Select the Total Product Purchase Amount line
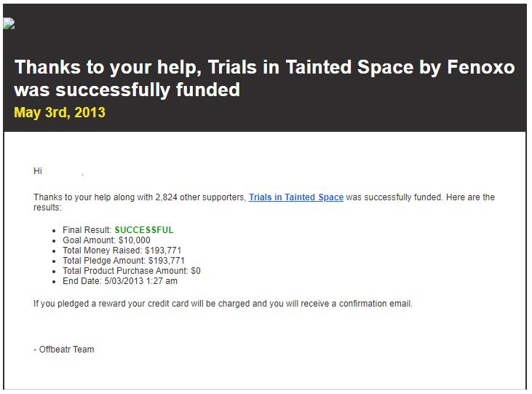 pyautogui.click(x=132, y=271)
